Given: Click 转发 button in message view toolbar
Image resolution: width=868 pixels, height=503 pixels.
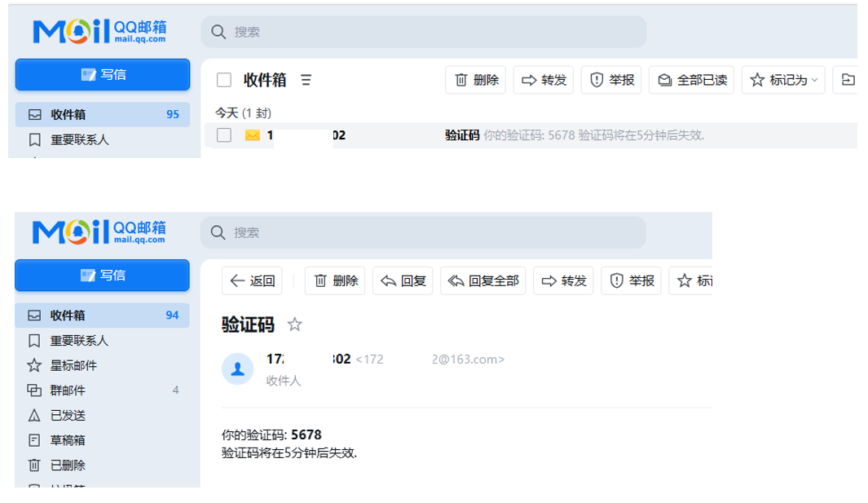Looking at the screenshot, I should click(x=563, y=281).
